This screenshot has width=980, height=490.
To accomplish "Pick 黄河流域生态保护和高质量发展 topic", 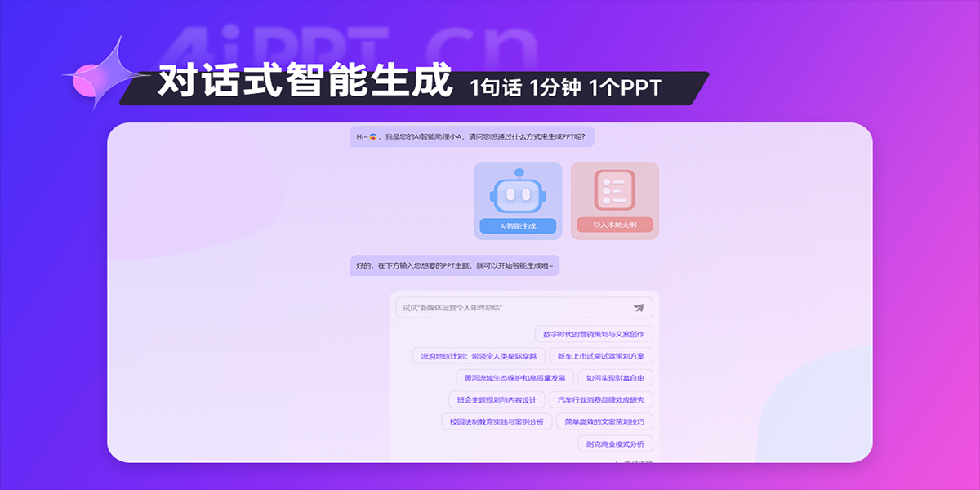I will (x=514, y=378).
